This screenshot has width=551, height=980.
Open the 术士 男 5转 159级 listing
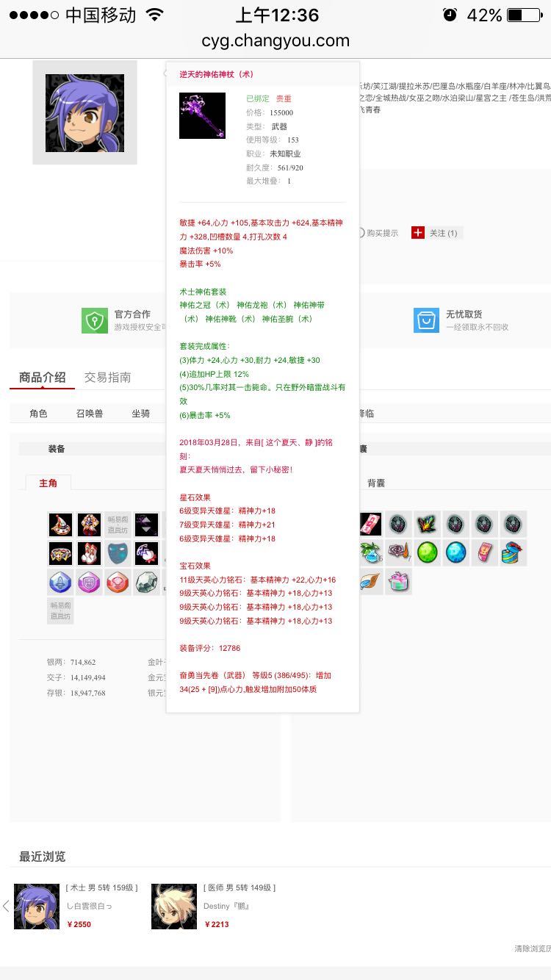point(101,887)
